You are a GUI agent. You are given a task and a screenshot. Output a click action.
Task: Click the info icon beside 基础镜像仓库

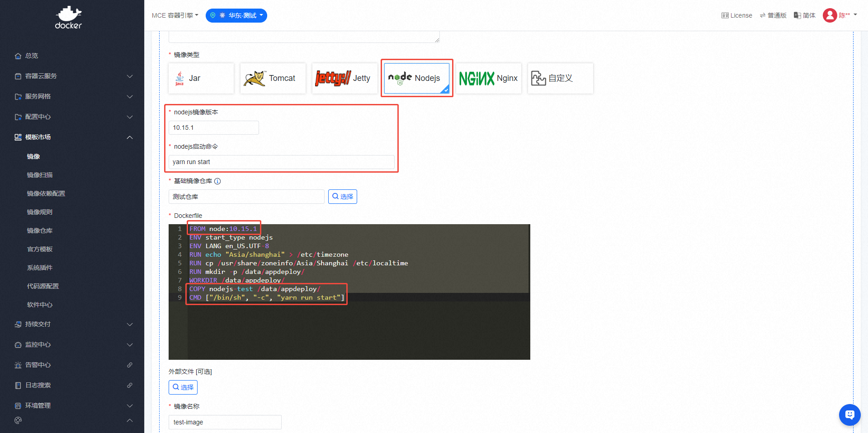pos(217,181)
